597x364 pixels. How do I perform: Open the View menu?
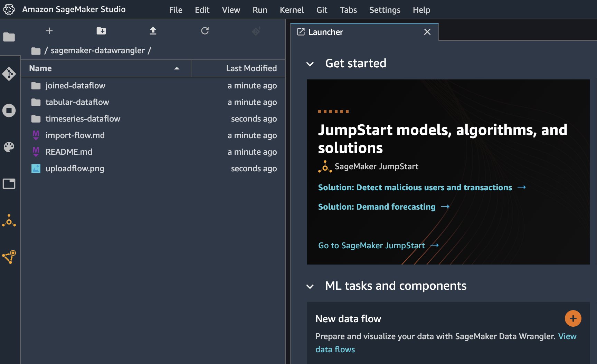click(231, 10)
